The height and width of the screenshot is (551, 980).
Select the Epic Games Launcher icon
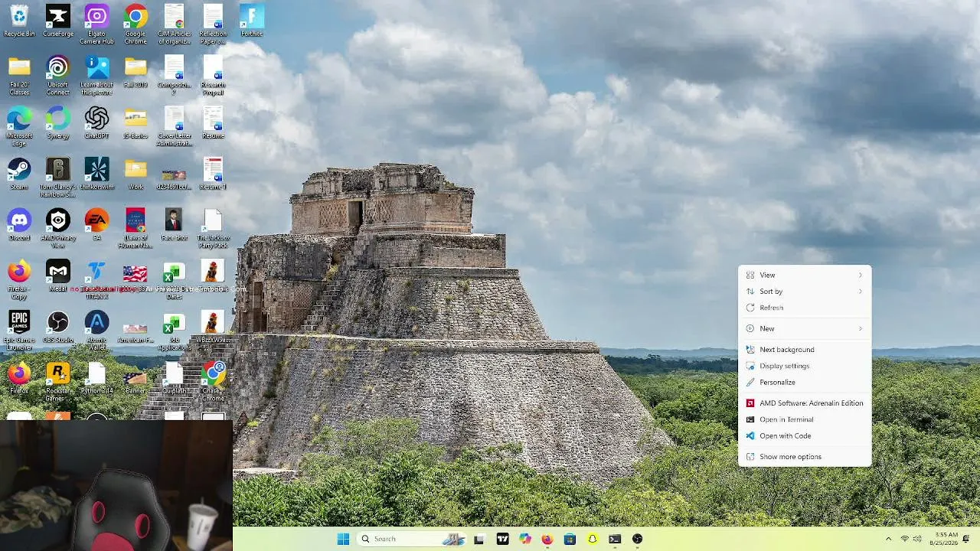(x=19, y=331)
